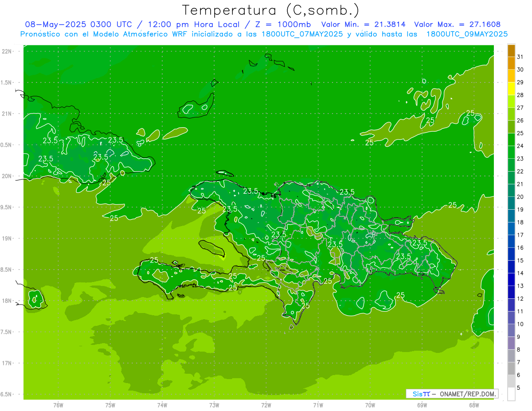Click colorbar value '24'
The width and height of the screenshot is (532, 411).
click(520, 146)
